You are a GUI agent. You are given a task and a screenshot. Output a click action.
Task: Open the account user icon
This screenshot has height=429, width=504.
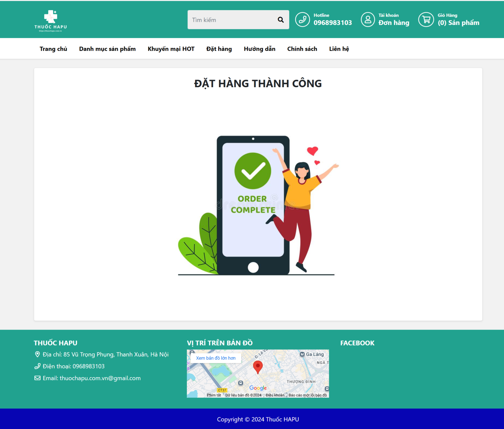click(x=368, y=20)
